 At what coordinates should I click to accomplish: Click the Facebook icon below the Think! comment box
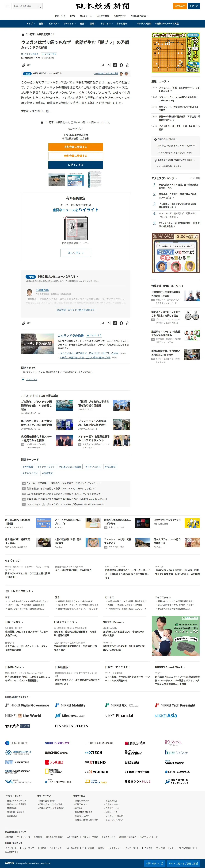[x=121, y=323]
